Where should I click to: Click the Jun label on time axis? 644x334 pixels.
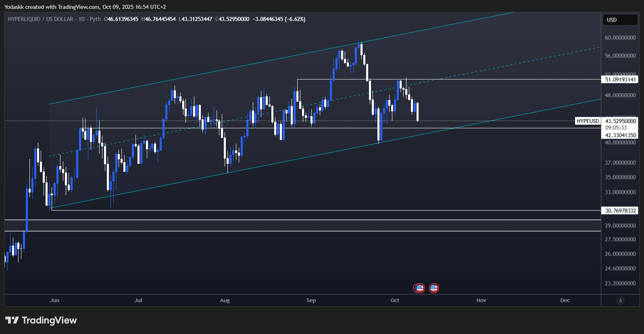[54, 301]
